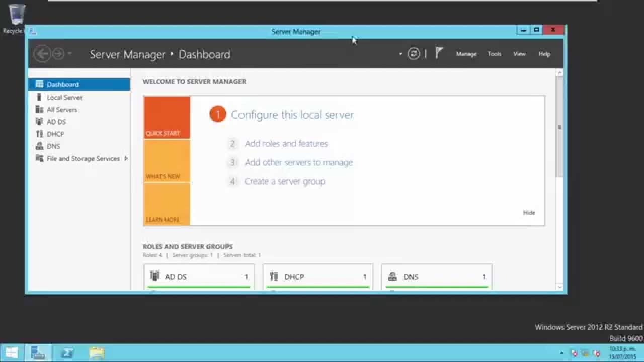
Task: Open the View menu
Action: pos(520,54)
